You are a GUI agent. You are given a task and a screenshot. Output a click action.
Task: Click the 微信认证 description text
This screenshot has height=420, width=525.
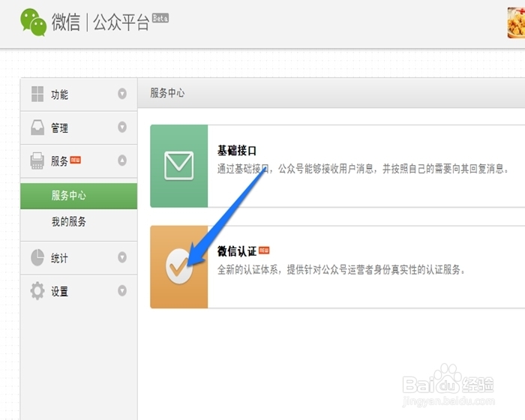click(341, 269)
